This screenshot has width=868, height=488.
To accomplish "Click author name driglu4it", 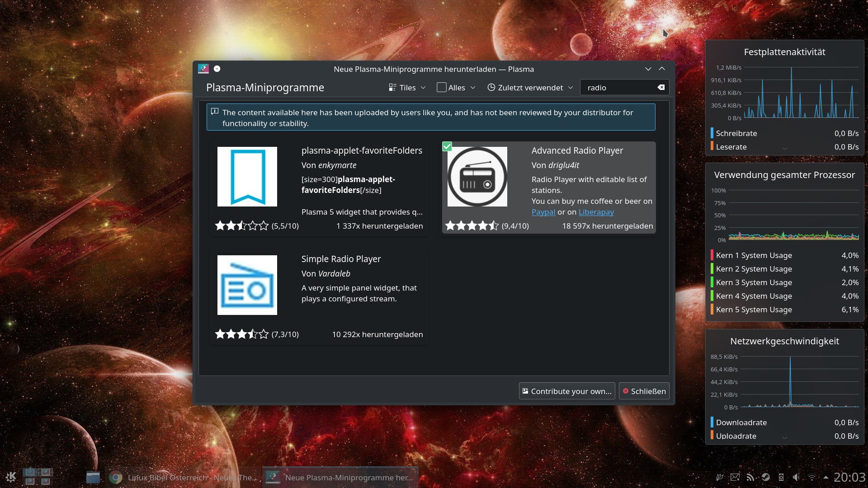I will point(564,165).
